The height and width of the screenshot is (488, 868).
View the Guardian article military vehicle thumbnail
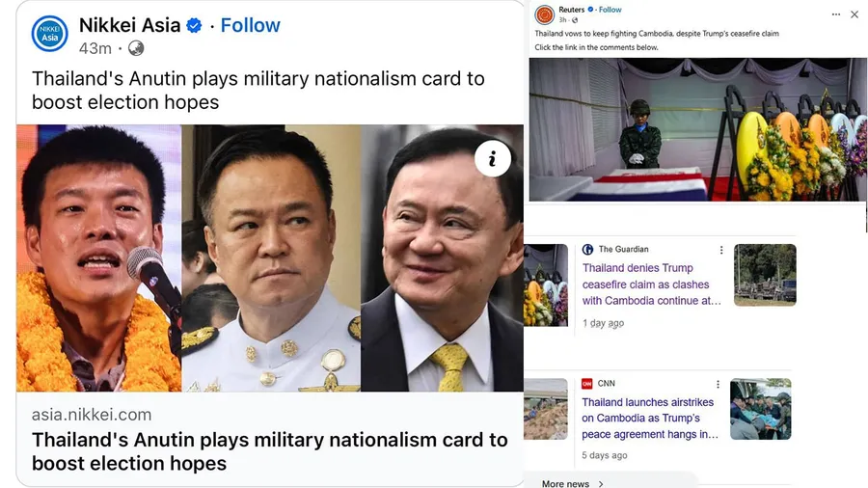[x=765, y=275]
